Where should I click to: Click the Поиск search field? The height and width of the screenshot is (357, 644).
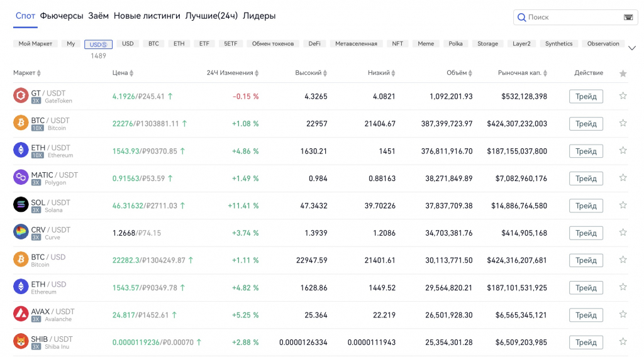(575, 17)
